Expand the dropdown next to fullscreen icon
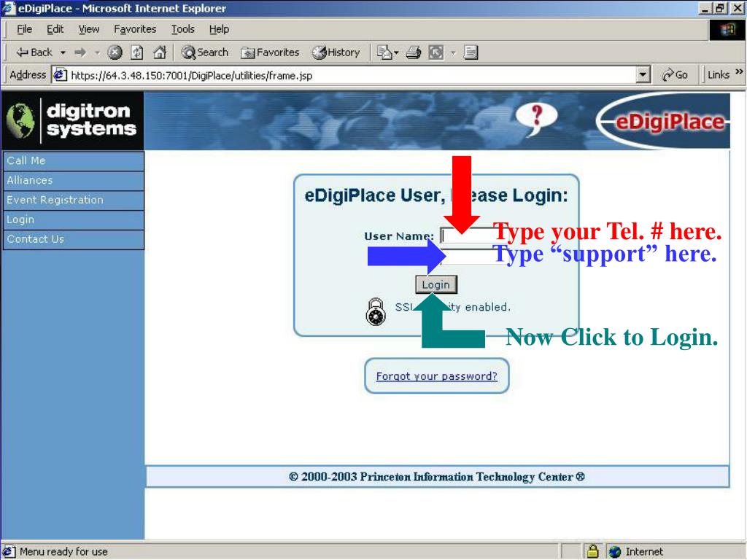Viewport: 747px width, 560px height. [x=454, y=52]
